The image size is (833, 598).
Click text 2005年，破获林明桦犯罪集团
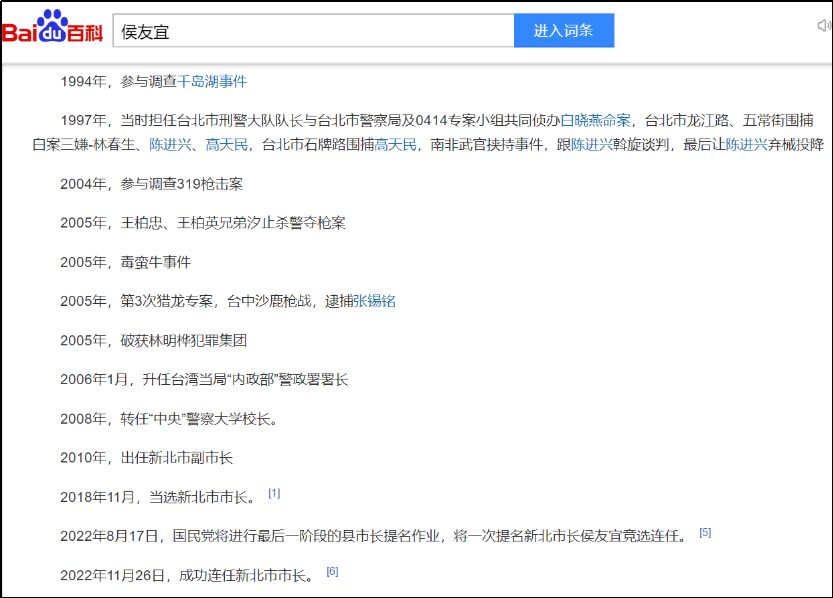(x=154, y=340)
